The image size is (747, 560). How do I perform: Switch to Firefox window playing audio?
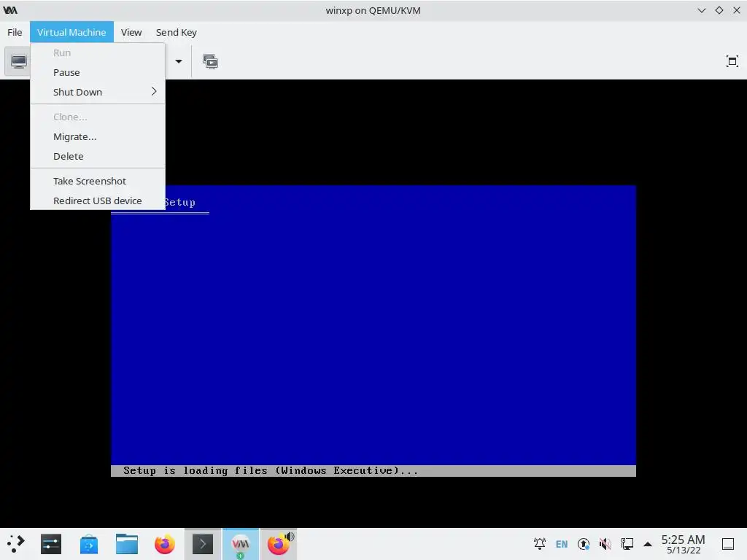point(279,544)
